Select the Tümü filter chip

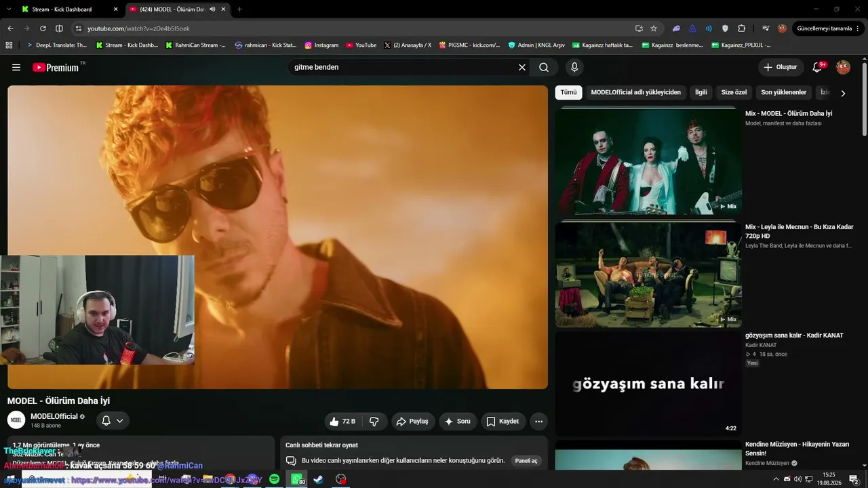tap(568, 92)
